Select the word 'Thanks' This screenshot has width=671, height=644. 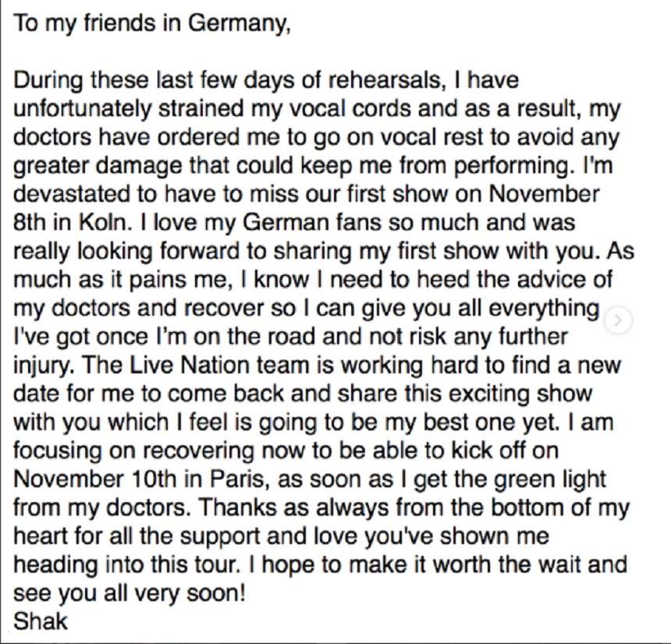(238, 508)
